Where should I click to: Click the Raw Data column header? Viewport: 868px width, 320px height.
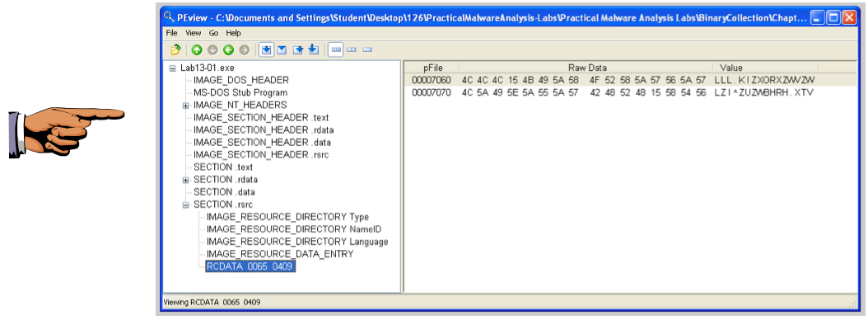[x=586, y=68]
